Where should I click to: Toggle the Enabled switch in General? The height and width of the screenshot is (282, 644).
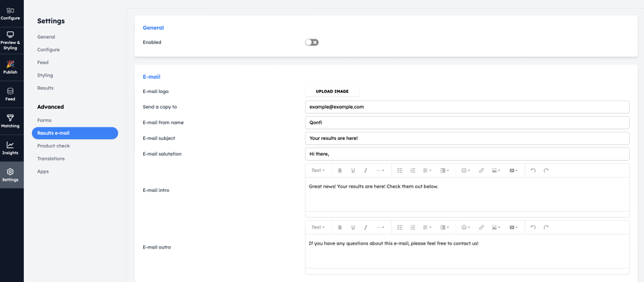click(312, 42)
